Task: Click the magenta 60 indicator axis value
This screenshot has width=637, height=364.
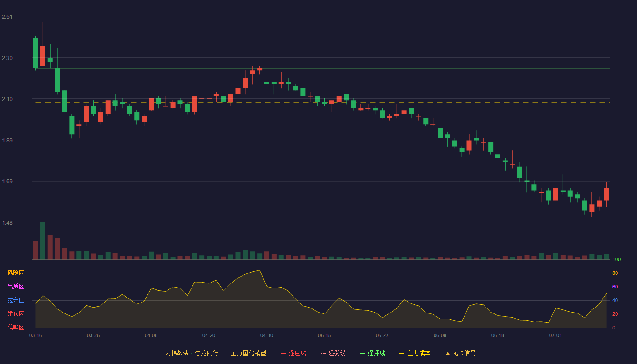Action: 615,287
